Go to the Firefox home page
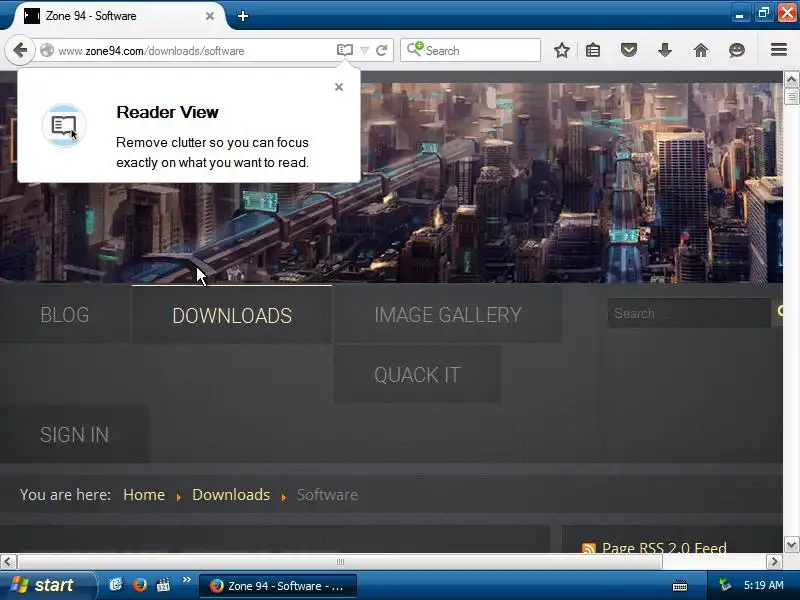 [701, 50]
